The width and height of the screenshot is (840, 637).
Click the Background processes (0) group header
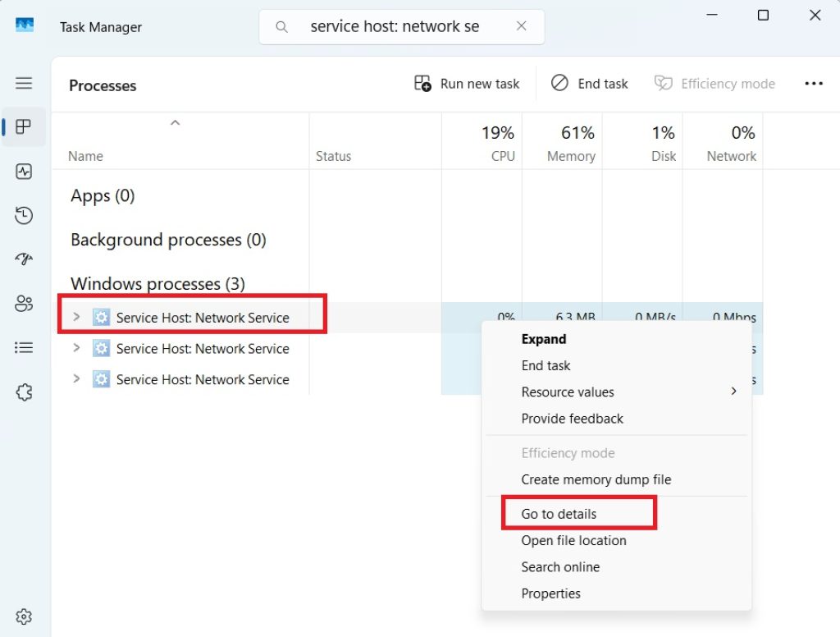(168, 240)
